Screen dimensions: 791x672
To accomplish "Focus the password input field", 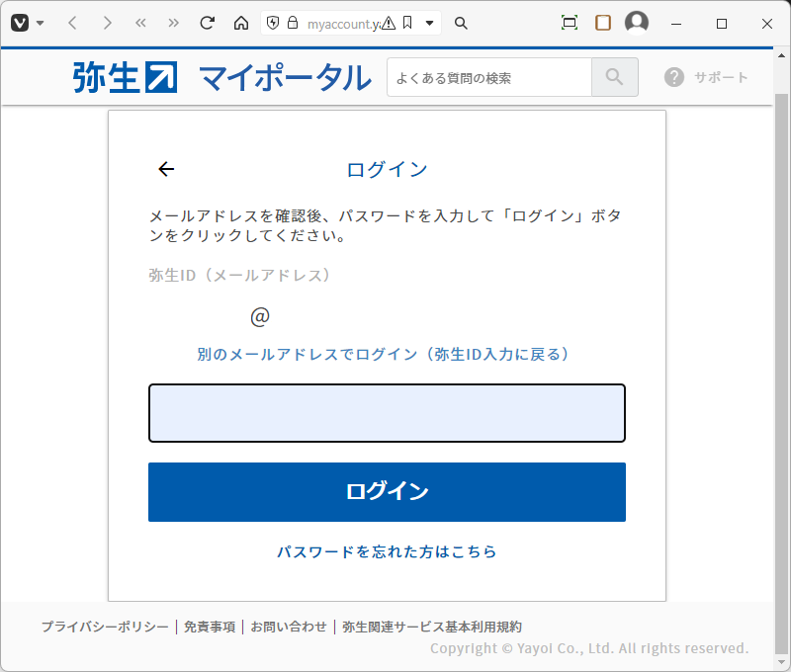I will [387, 413].
